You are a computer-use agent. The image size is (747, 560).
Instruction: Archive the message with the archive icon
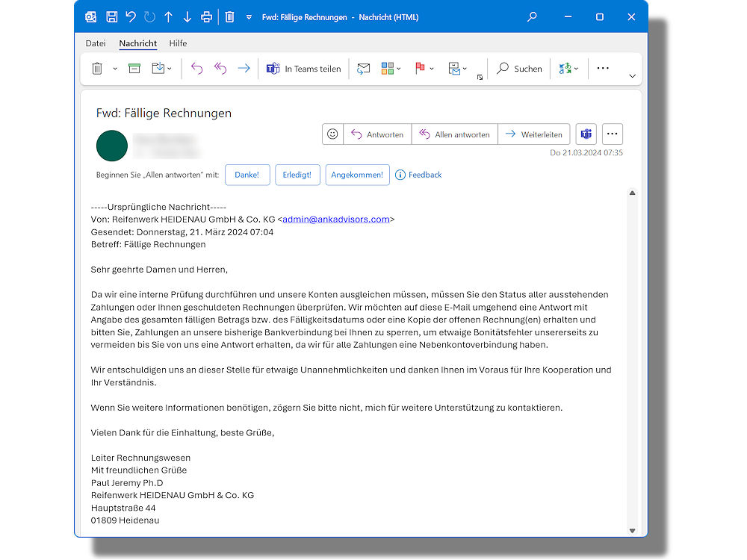click(x=134, y=69)
